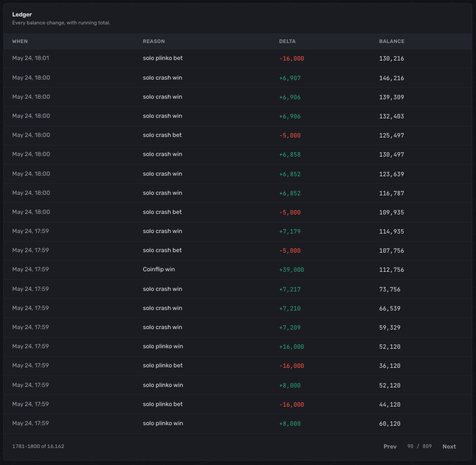476x465 pixels.
Task: Click the +6,858 solo crash win delta
Action: coord(290,154)
